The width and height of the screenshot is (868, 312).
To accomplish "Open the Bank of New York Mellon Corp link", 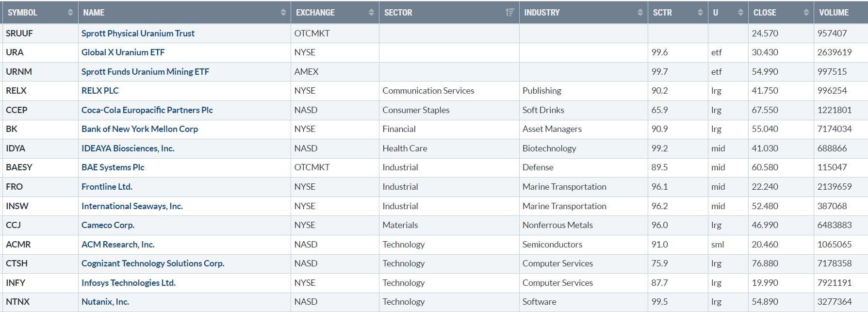I will pos(140,129).
